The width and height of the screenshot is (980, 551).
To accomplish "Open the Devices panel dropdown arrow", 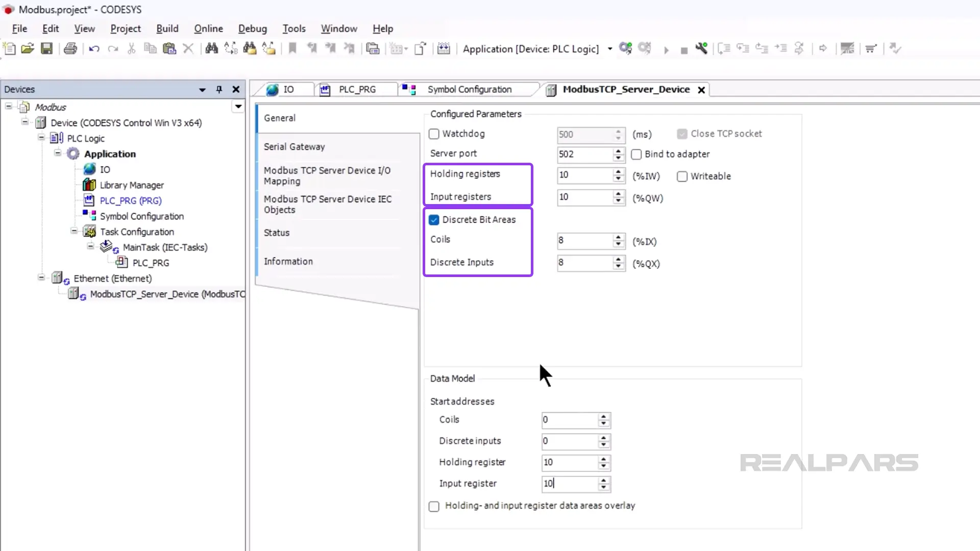I will (x=202, y=90).
